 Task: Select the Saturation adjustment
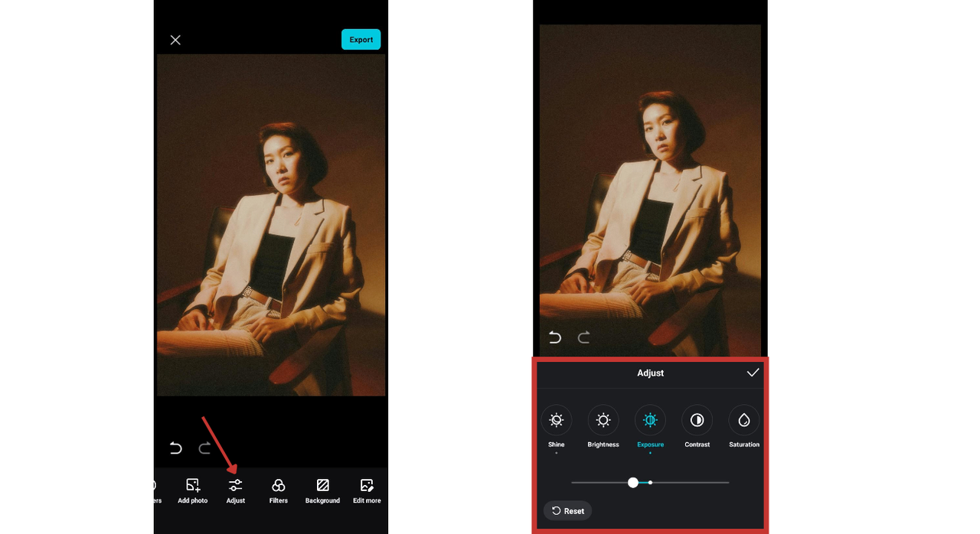[744, 427]
